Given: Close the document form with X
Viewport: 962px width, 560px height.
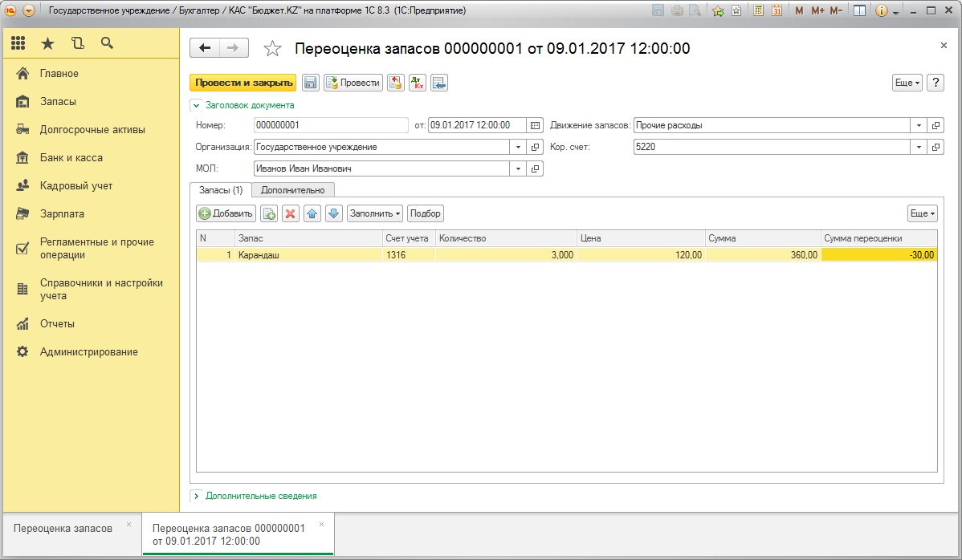Looking at the screenshot, I should pyautogui.click(x=944, y=46).
